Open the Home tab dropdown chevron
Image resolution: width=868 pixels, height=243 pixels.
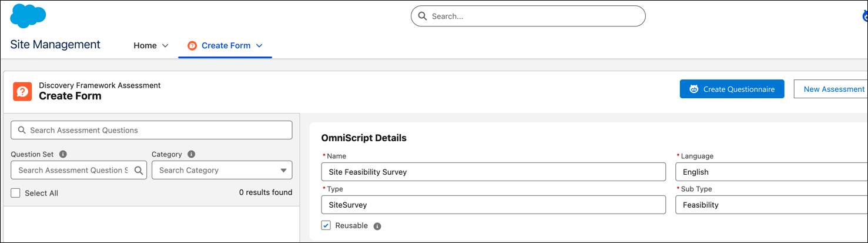coord(165,46)
